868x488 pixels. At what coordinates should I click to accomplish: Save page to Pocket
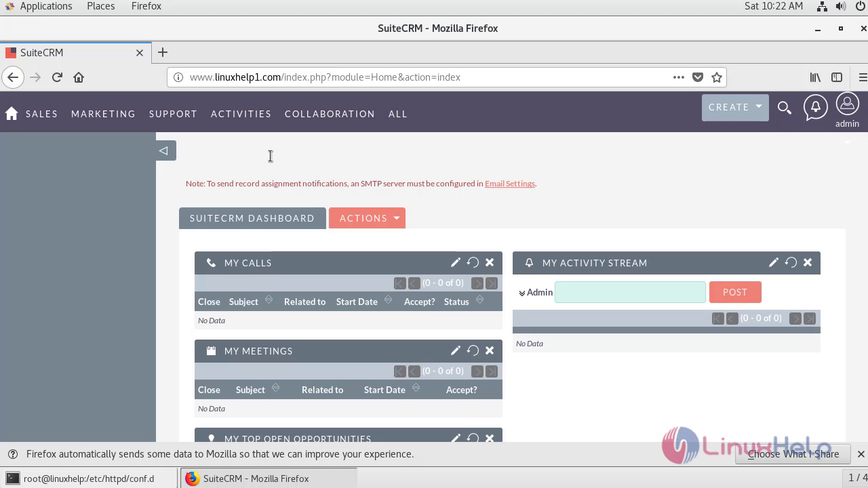coord(698,77)
